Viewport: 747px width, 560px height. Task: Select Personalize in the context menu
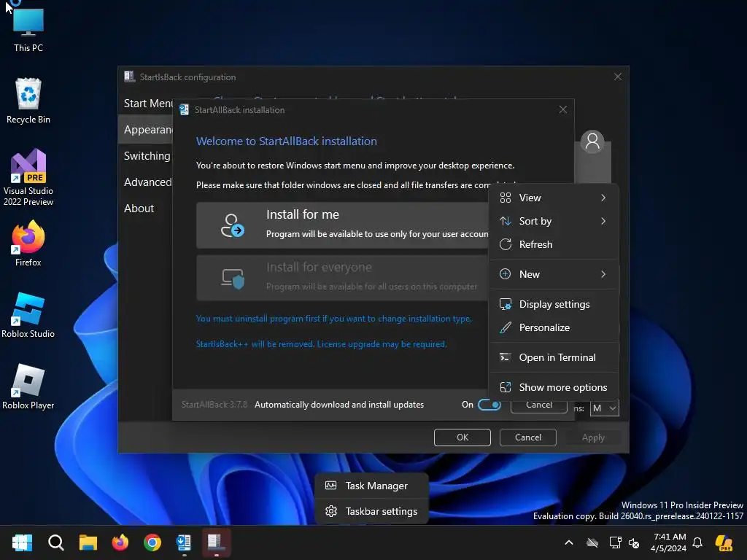pyautogui.click(x=554, y=327)
